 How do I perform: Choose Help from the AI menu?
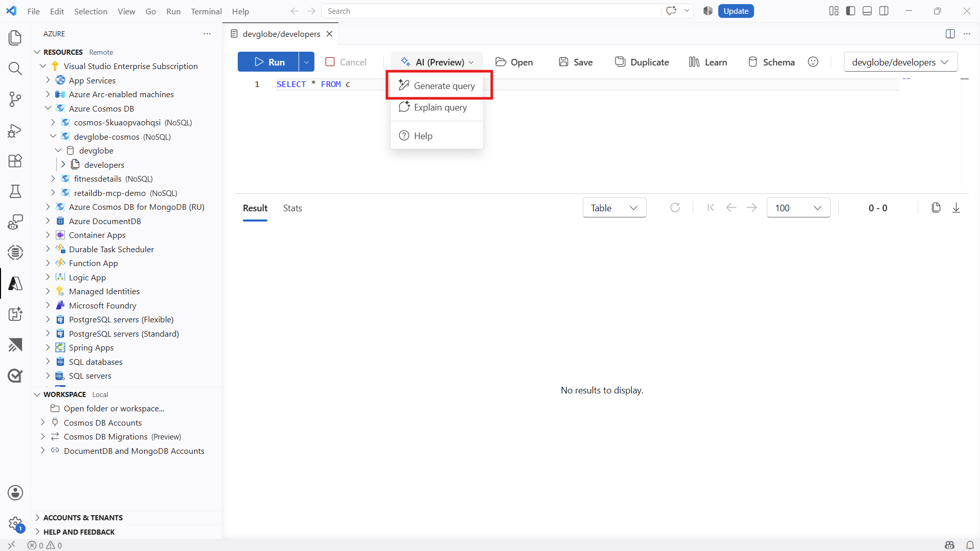tap(437, 136)
